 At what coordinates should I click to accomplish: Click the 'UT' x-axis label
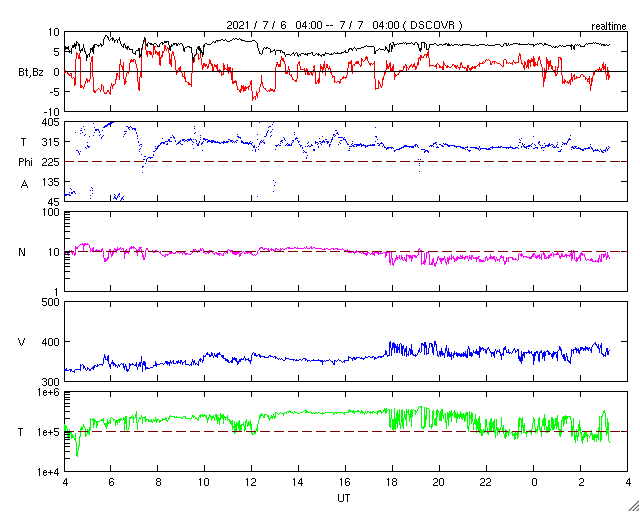point(343,498)
